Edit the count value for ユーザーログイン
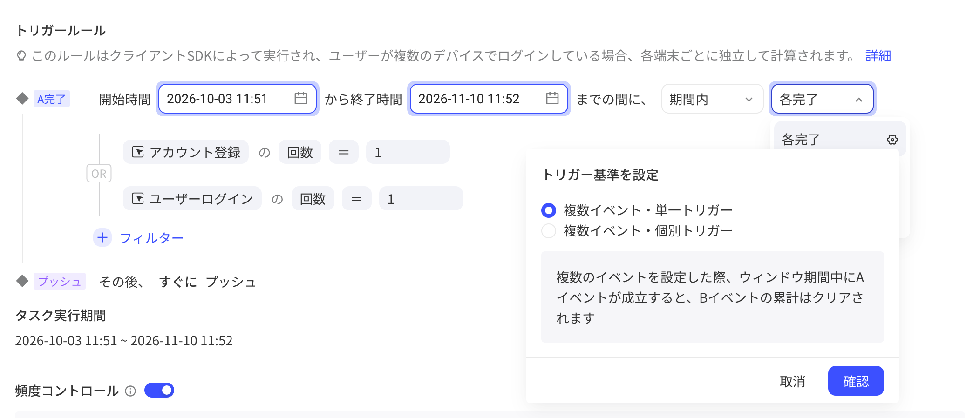The image size is (980, 418). pyautogui.click(x=421, y=198)
